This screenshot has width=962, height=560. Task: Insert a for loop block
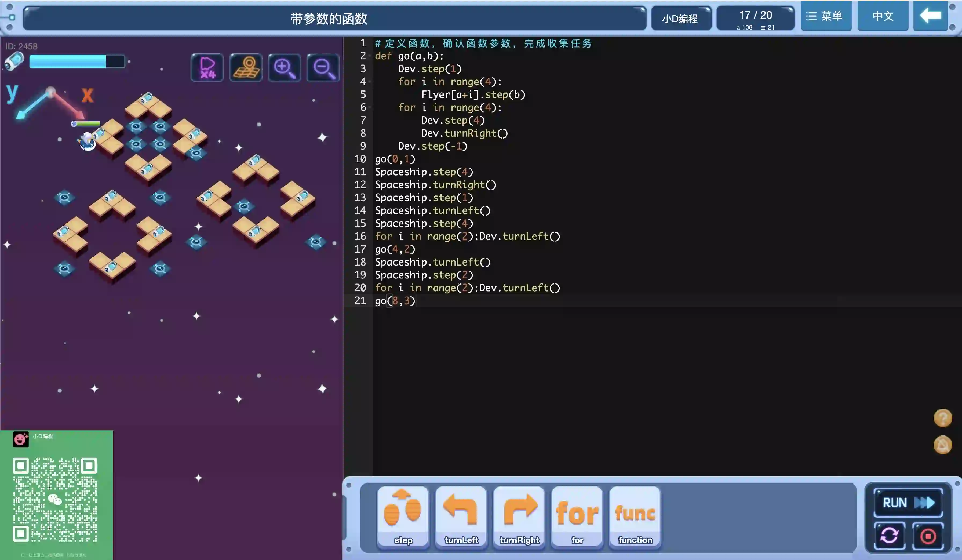[x=577, y=516]
